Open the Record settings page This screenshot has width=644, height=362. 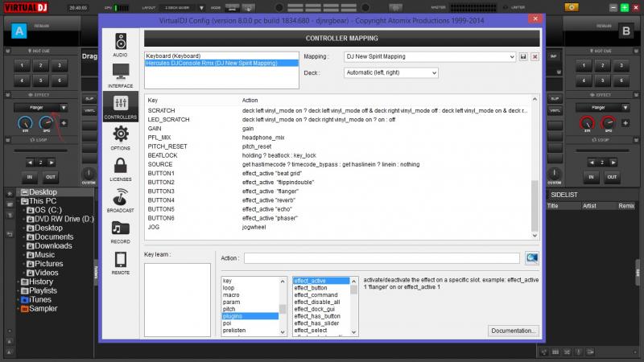(120, 232)
